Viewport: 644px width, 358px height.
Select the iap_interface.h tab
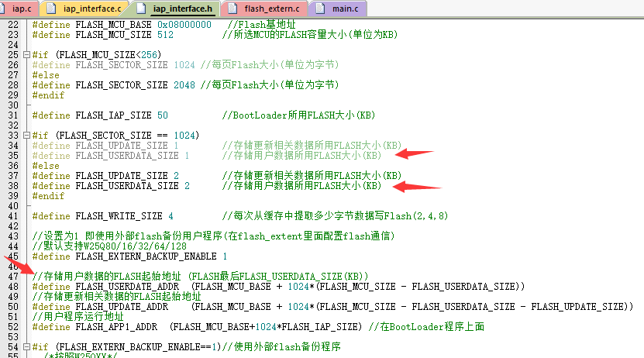(176, 9)
